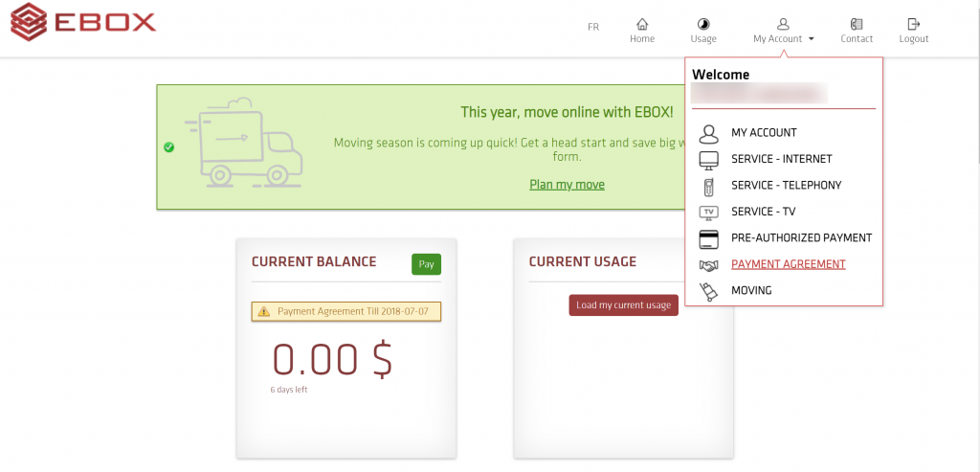This screenshot has width=980, height=472.
Task: Click the phone icon for Service Telephony
Action: 708,186
